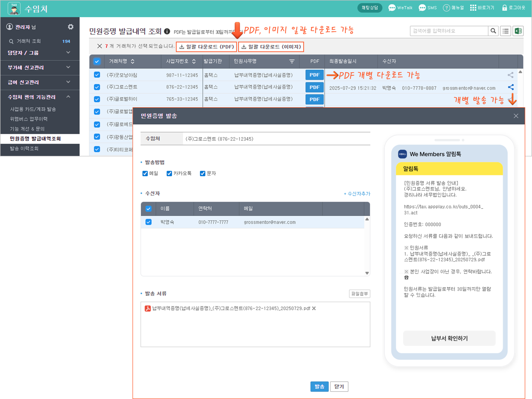
Task: Open settings gear next to 관리자
Action: (x=70, y=27)
